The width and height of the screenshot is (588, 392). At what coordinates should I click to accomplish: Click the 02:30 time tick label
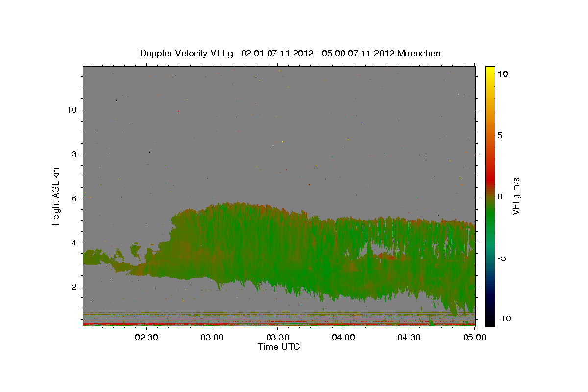tap(147, 337)
